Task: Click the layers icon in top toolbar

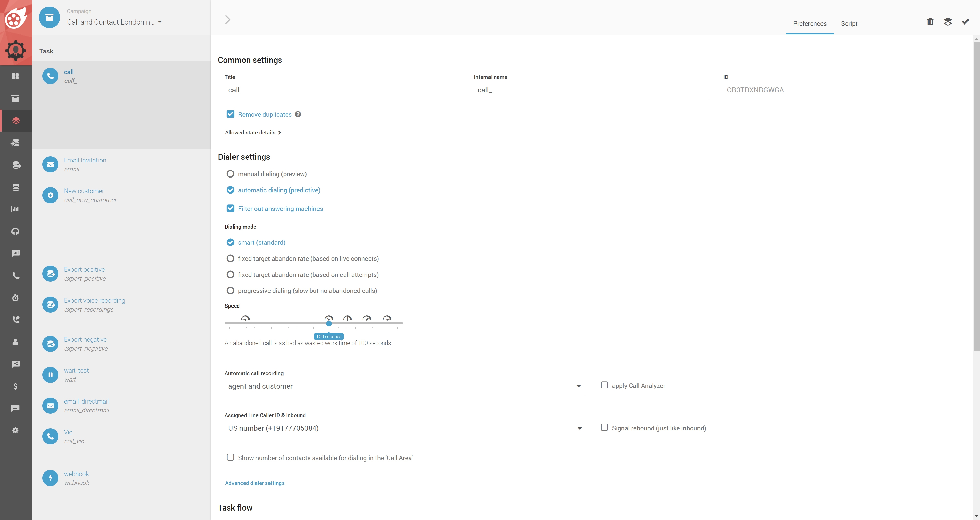Action: point(947,22)
